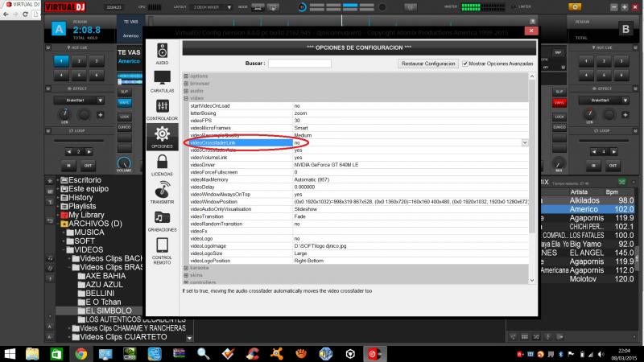The width and height of the screenshot is (644, 362).
Task: Select the Molotov 120.0 track row
Action: point(588,279)
